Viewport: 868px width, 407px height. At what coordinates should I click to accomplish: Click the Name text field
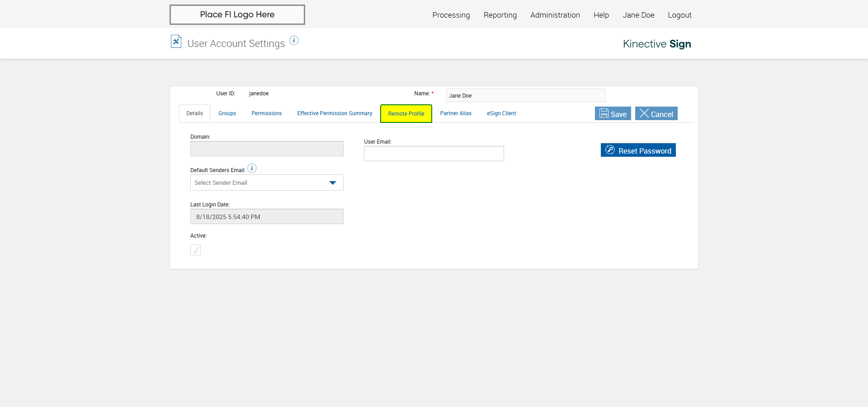(525, 96)
